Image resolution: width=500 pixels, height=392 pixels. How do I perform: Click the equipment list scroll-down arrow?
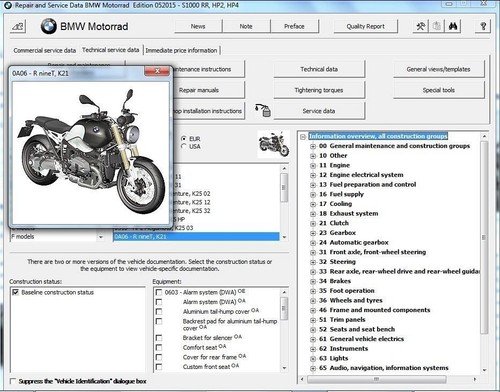(x=284, y=368)
